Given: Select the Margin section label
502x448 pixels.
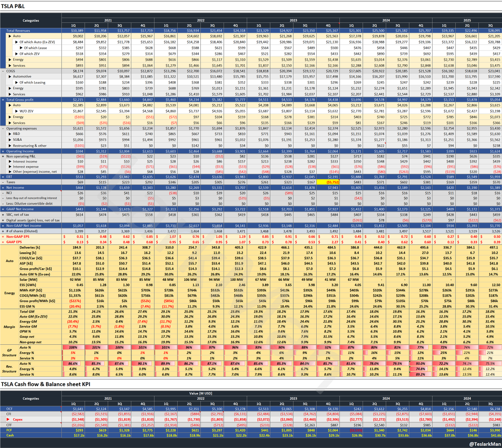Looking at the screenshot, I should point(9,326).
